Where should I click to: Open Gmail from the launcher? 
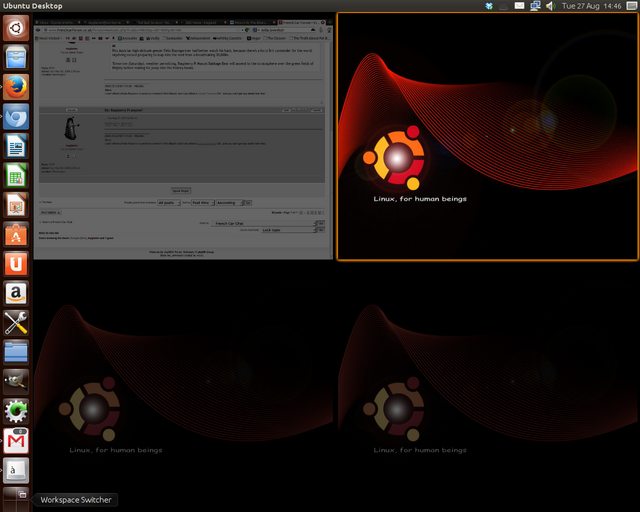pyautogui.click(x=16, y=441)
